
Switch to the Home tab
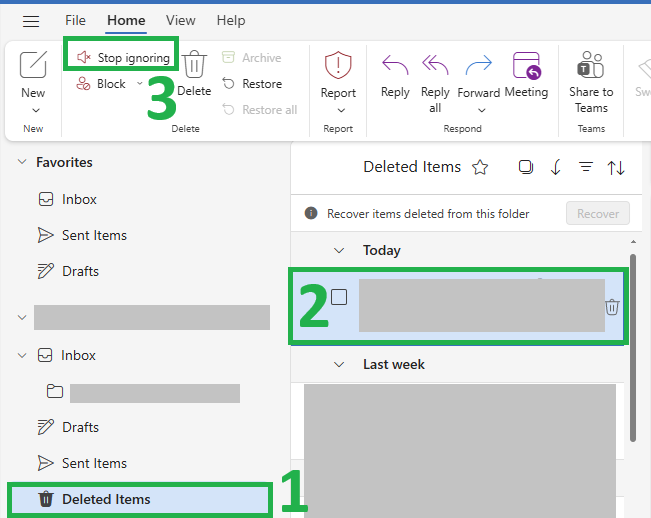tap(126, 20)
